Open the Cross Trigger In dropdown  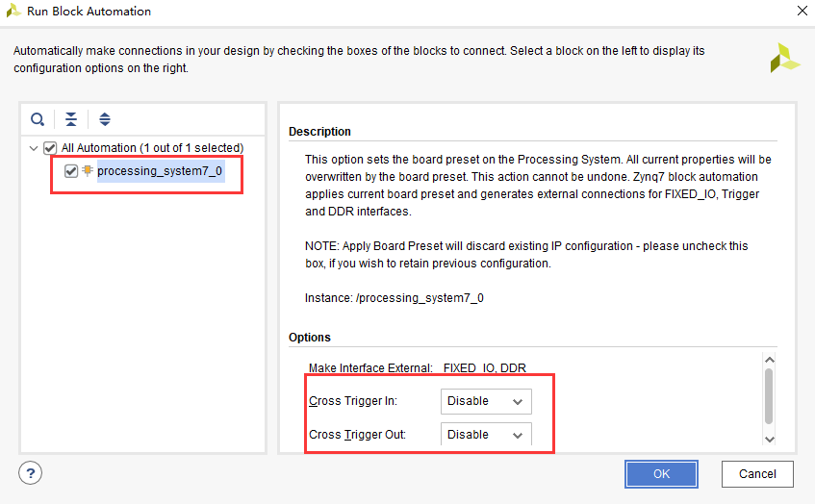486,401
